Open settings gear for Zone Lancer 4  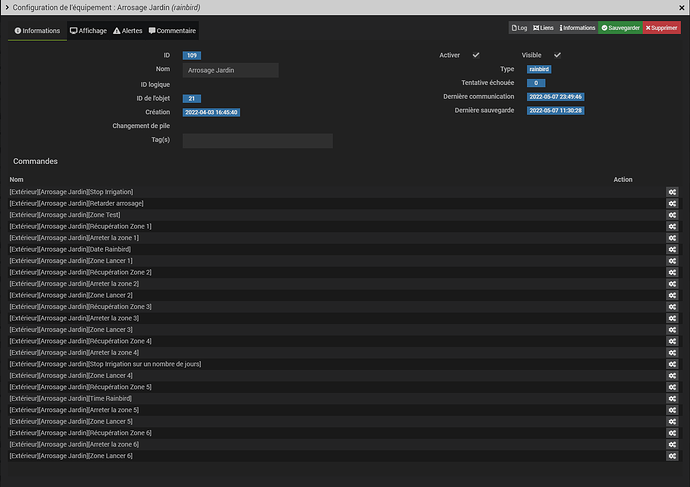click(x=672, y=376)
